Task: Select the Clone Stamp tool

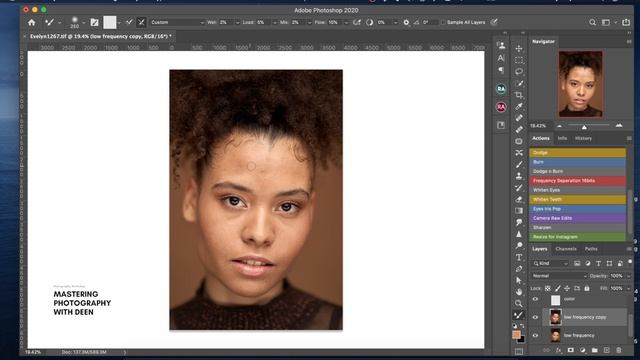Action: (x=519, y=176)
